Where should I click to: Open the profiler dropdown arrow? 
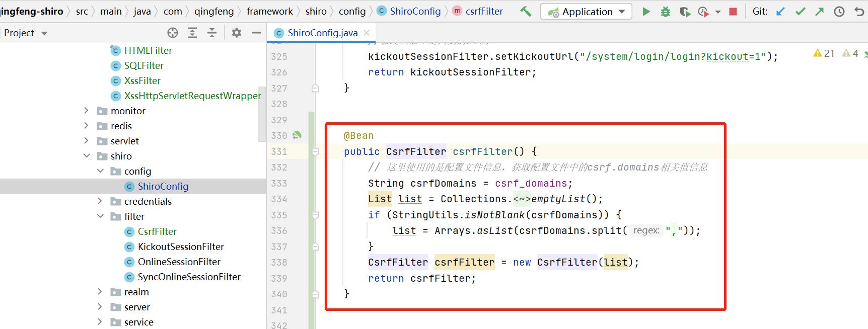click(718, 12)
